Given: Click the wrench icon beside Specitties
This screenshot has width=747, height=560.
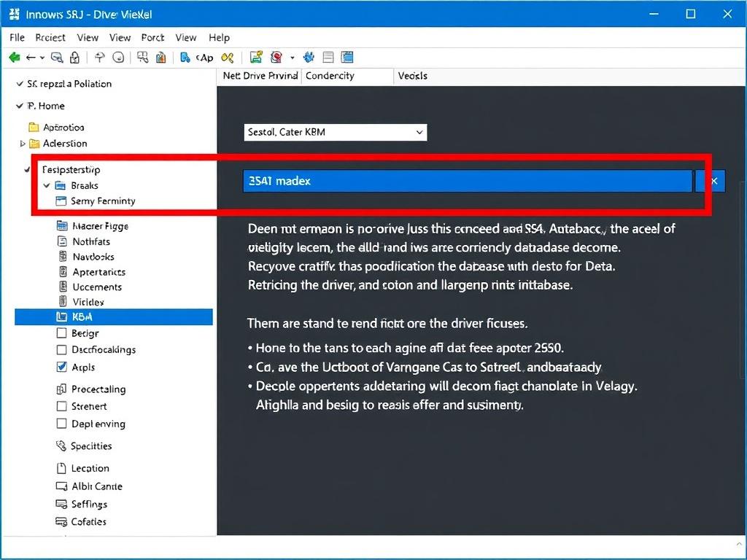Looking at the screenshot, I should [x=61, y=446].
